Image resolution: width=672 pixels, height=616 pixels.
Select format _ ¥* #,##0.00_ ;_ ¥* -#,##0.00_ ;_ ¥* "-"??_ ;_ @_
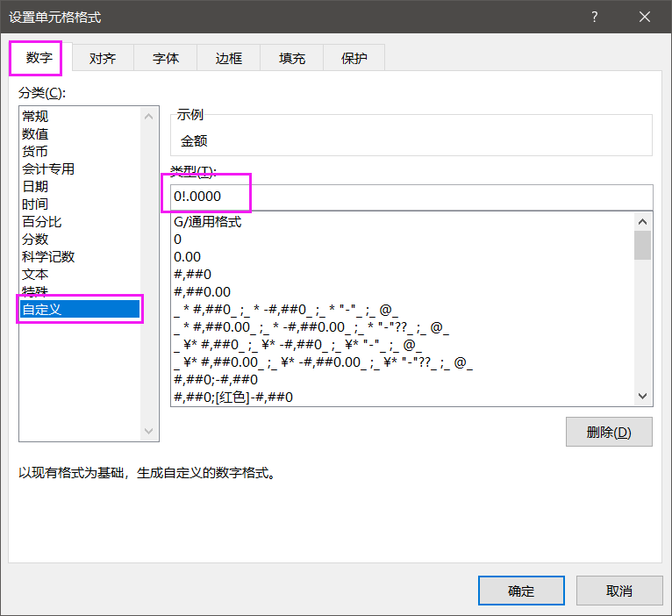tap(403, 362)
